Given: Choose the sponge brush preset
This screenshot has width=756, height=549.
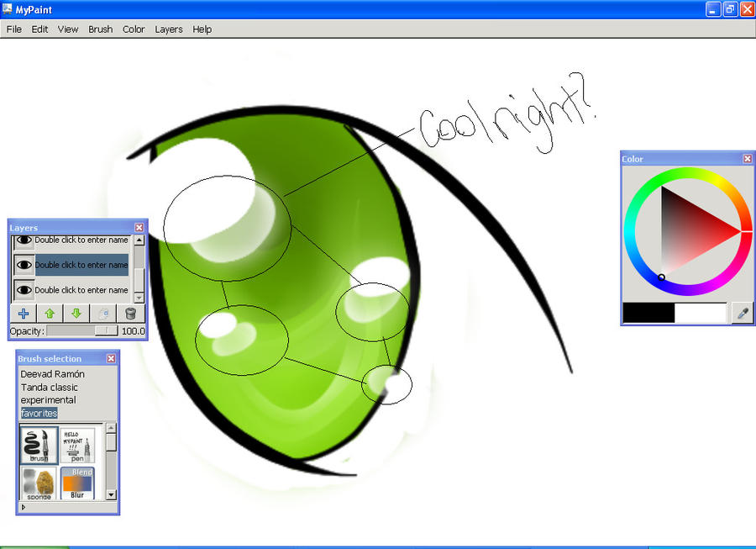Looking at the screenshot, I should pos(39,483).
